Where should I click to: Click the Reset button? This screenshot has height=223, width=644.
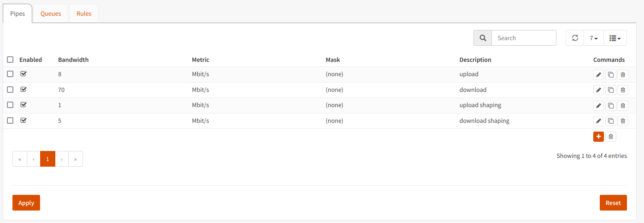(x=613, y=203)
